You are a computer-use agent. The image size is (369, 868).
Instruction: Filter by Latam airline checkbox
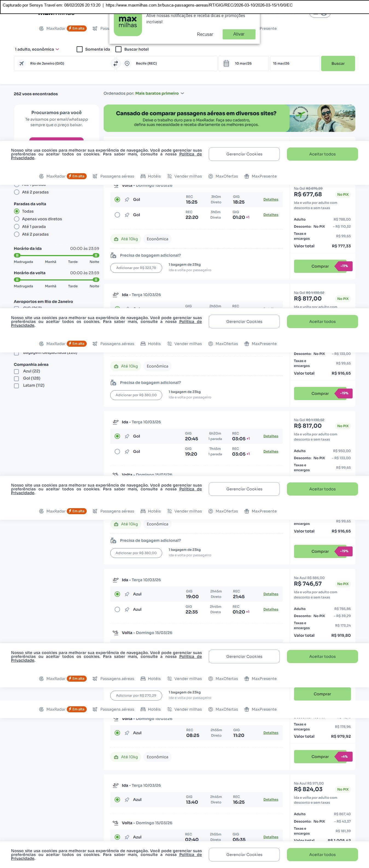[x=16, y=386]
